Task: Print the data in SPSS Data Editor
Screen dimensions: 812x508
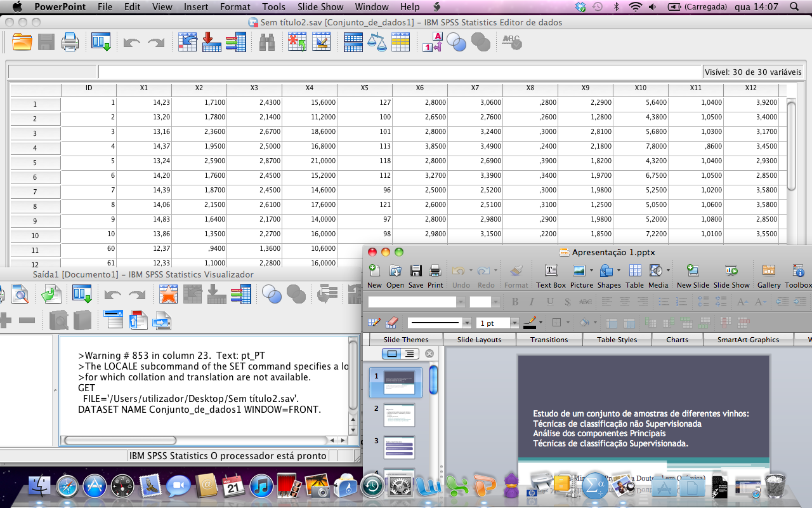Action: [x=70, y=43]
